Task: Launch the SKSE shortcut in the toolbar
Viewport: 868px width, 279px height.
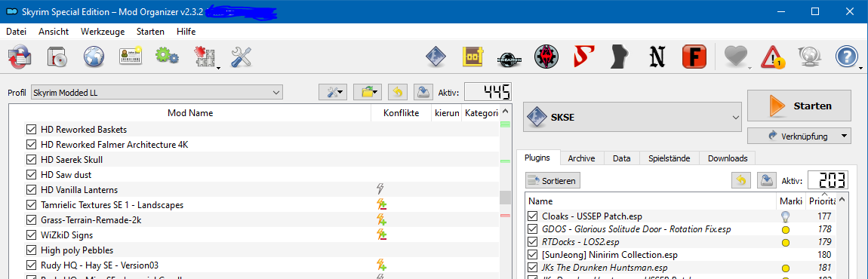Action: pyautogui.click(x=436, y=56)
